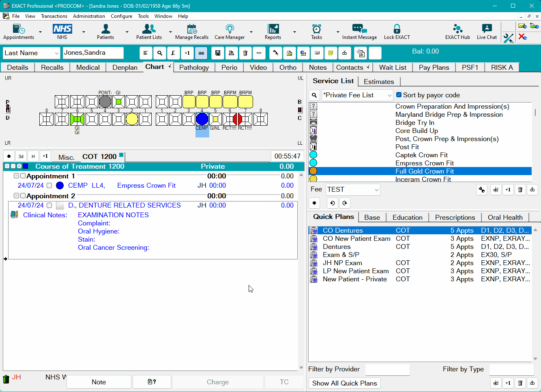Image resolution: width=541 pixels, height=392 pixels.
Task: Collapse the Appointment 1 group
Action: pos(16,176)
